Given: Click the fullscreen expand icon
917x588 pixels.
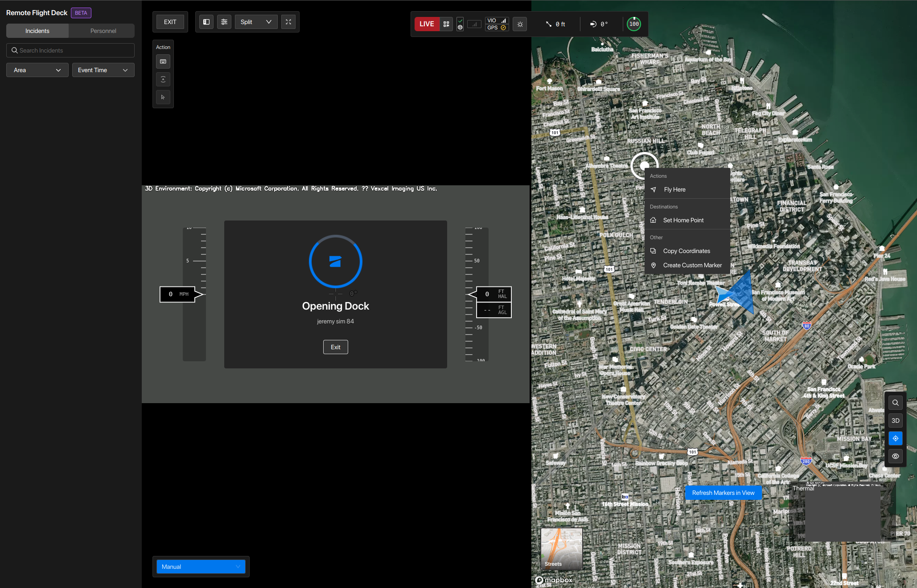Looking at the screenshot, I should tap(288, 22).
